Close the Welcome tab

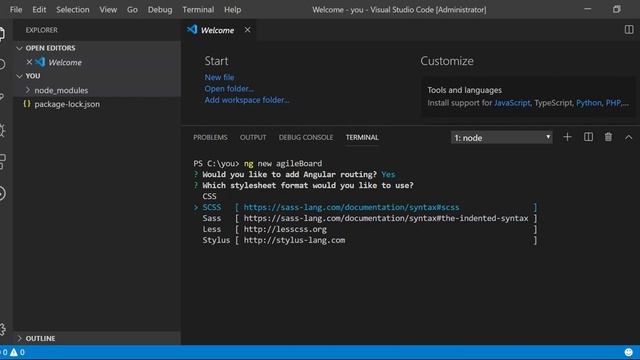247,30
